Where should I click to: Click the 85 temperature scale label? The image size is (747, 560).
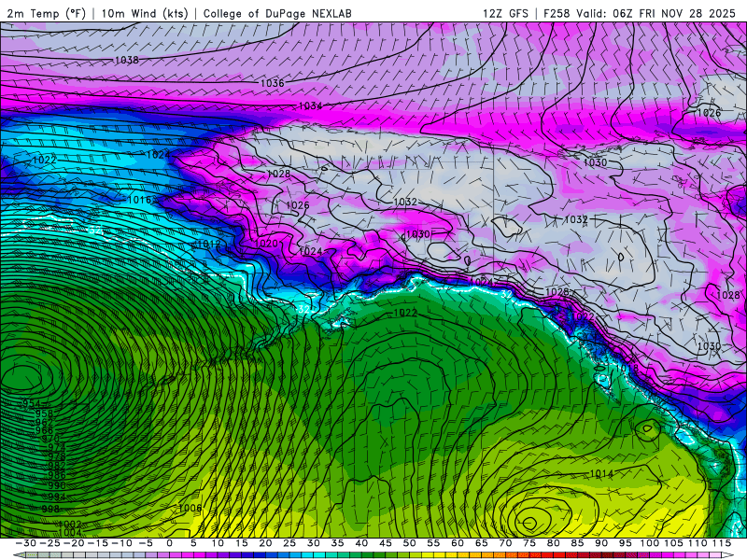[x=577, y=543]
